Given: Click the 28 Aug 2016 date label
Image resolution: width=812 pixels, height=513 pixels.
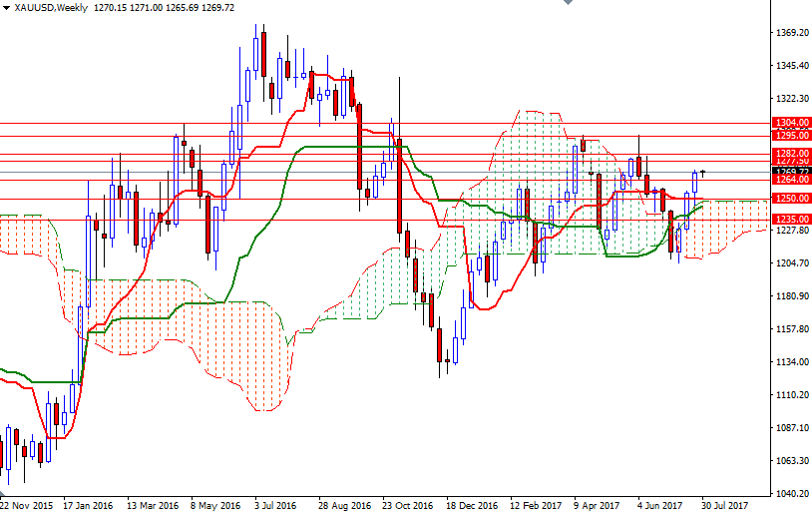Looking at the screenshot, I should (344, 506).
